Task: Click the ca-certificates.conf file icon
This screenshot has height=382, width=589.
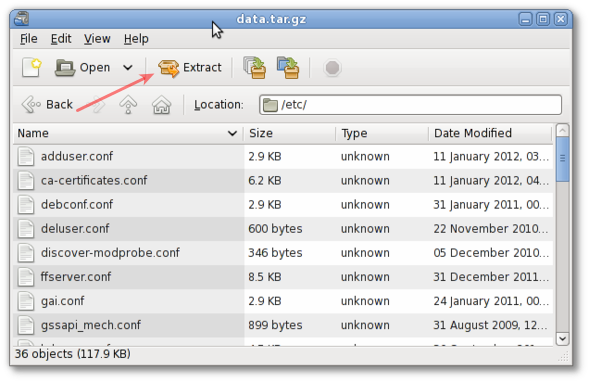Action: click(x=26, y=180)
